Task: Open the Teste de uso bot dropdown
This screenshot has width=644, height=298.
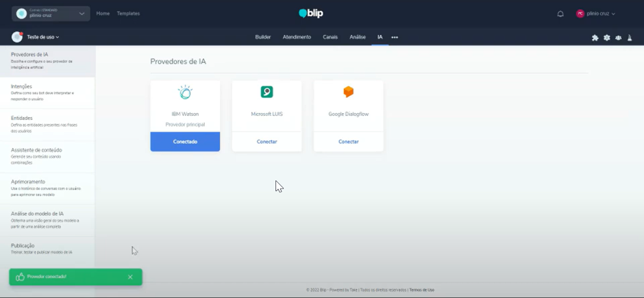Action: 42,37
